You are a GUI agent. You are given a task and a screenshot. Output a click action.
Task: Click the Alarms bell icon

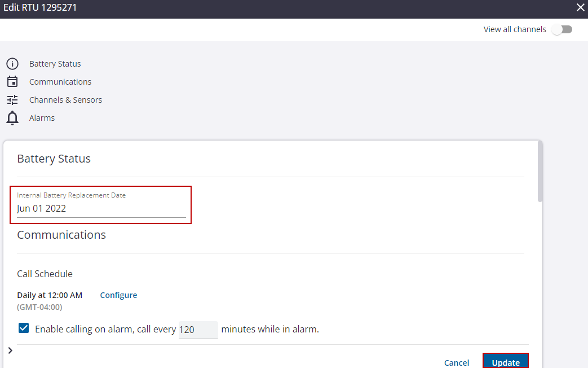(12, 118)
